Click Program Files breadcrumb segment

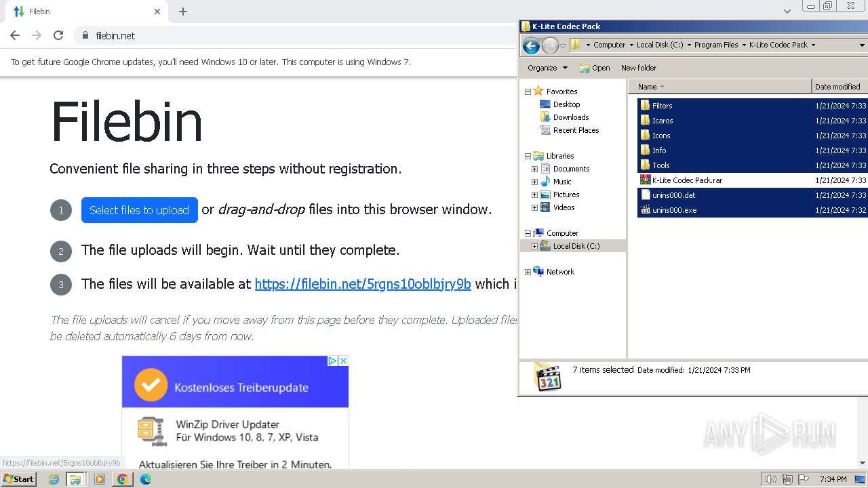pos(716,45)
